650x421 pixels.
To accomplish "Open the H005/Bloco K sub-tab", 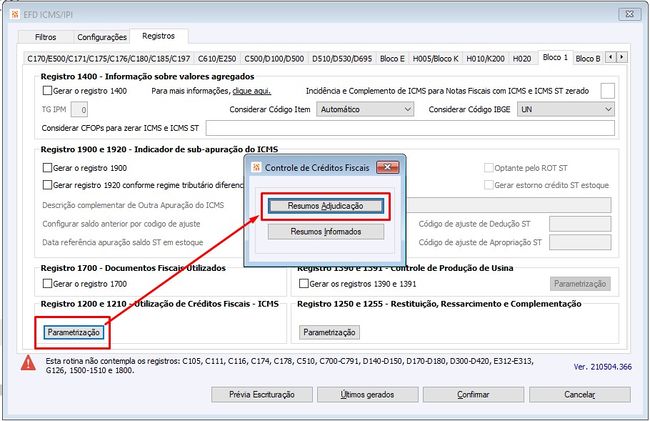I will click(435, 58).
